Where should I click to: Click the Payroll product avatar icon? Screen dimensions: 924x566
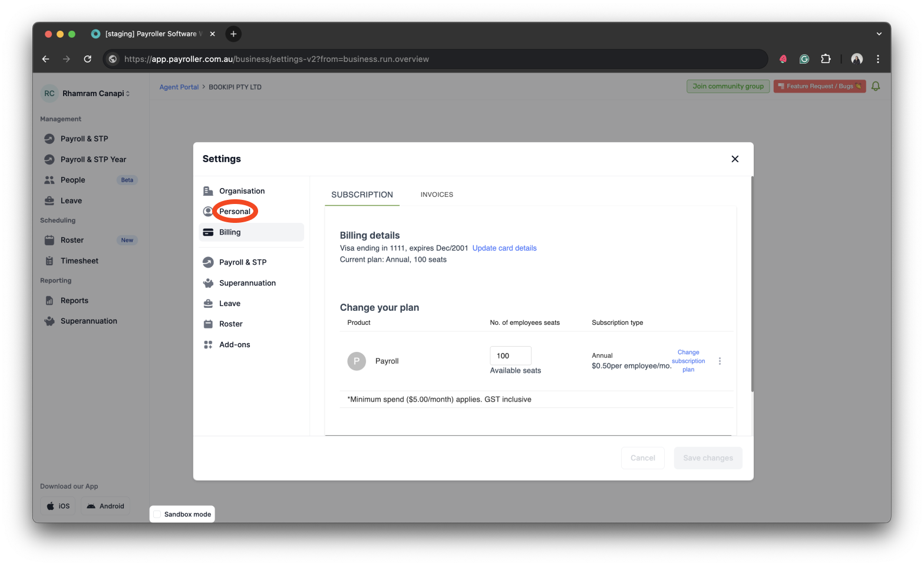point(357,361)
